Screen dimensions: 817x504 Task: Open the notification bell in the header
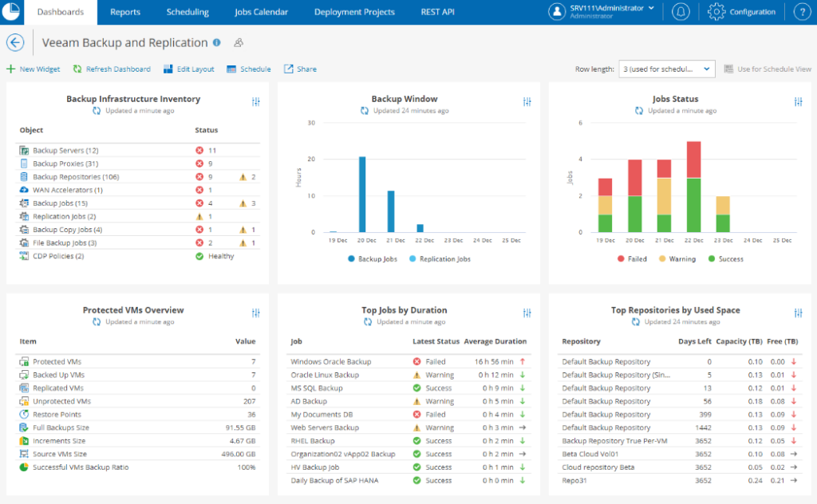(x=681, y=11)
